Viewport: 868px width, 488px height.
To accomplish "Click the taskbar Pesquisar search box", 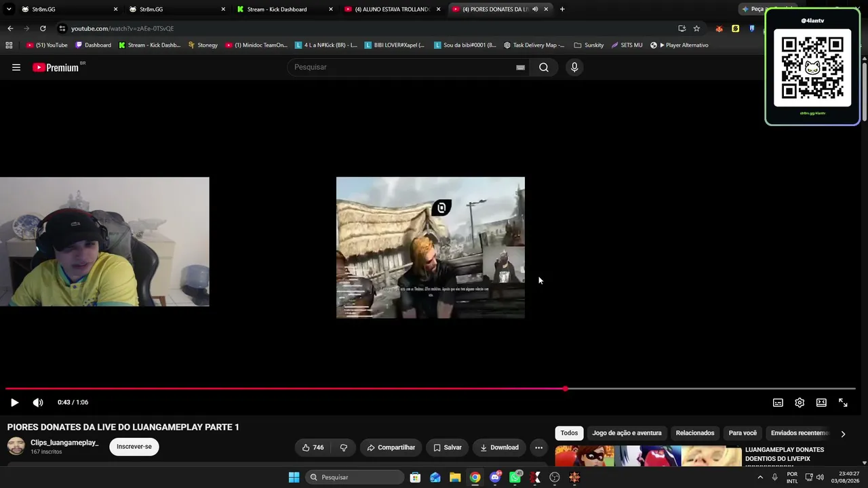I will click(355, 477).
